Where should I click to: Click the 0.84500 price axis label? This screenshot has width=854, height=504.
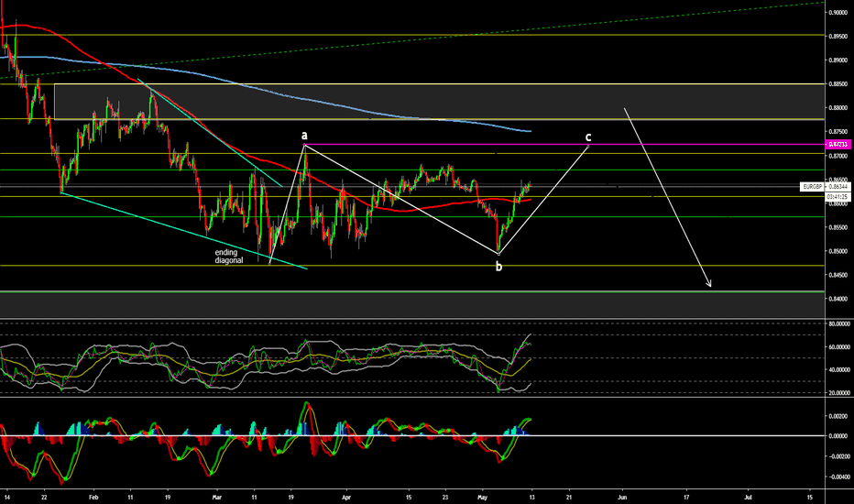pyautogui.click(x=838, y=275)
